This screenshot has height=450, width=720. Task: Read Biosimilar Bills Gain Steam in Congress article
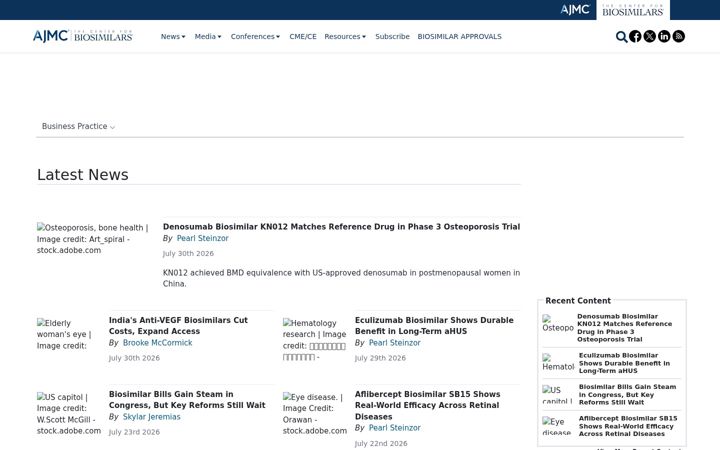(187, 399)
